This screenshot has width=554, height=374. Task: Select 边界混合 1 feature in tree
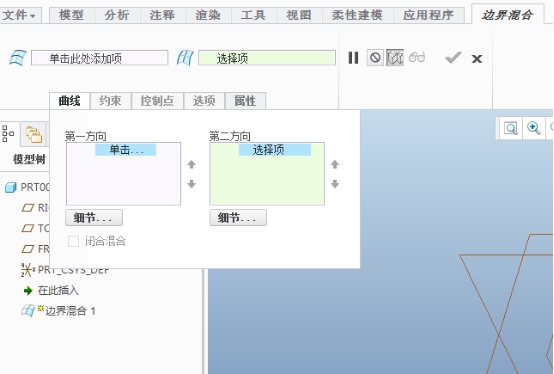point(58,311)
